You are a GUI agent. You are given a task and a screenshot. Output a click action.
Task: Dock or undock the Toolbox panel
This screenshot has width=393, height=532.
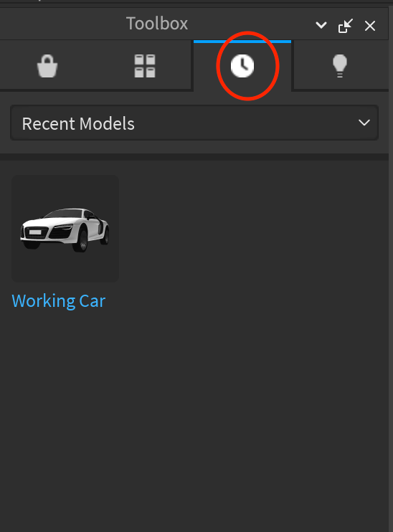pyautogui.click(x=346, y=26)
